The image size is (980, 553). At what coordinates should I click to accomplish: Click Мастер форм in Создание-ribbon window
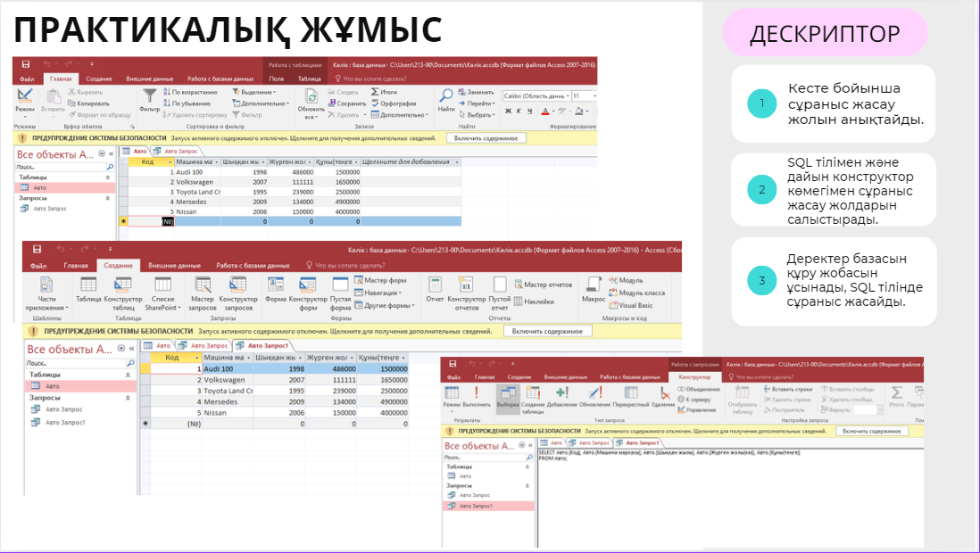tap(380, 280)
